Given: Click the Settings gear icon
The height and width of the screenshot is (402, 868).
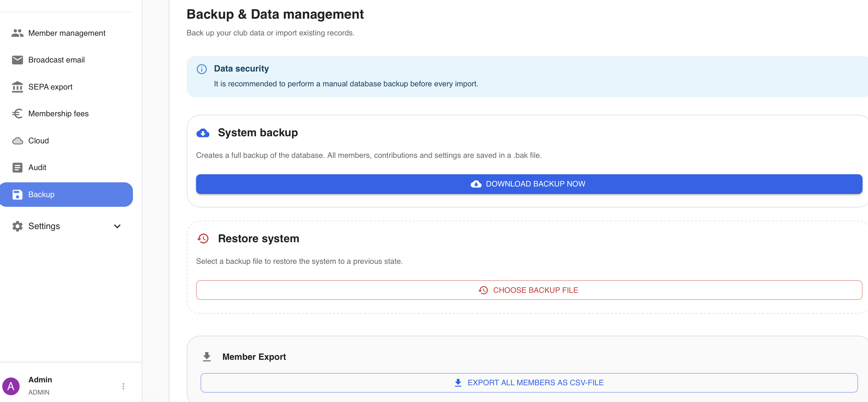Looking at the screenshot, I should pos(17,226).
